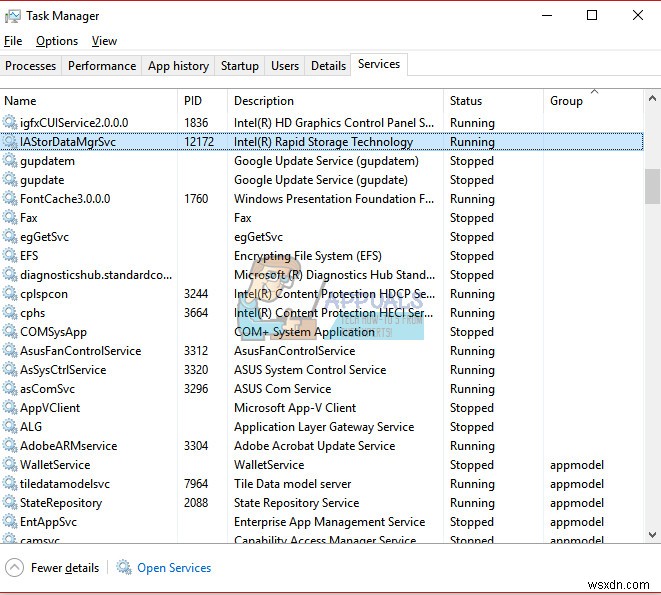The width and height of the screenshot is (661, 595).
Task: Click the Open Services link
Action: (x=174, y=568)
